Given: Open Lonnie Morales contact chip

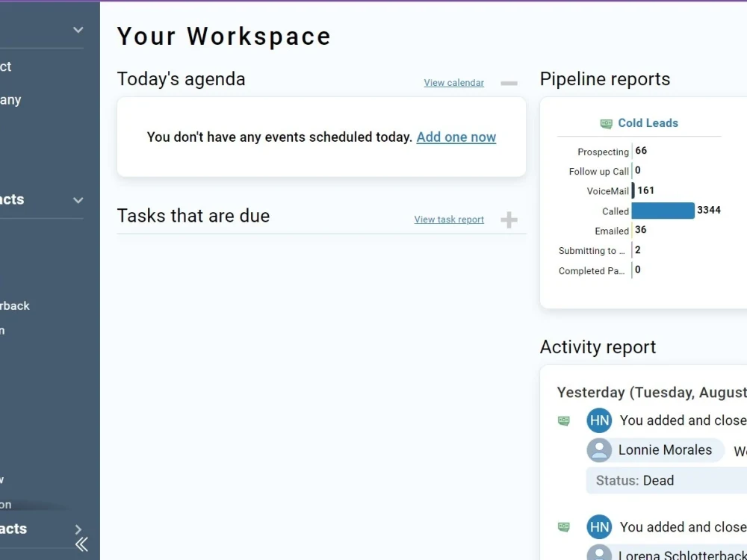Looking at the screenshot, I should click(655, 450).
